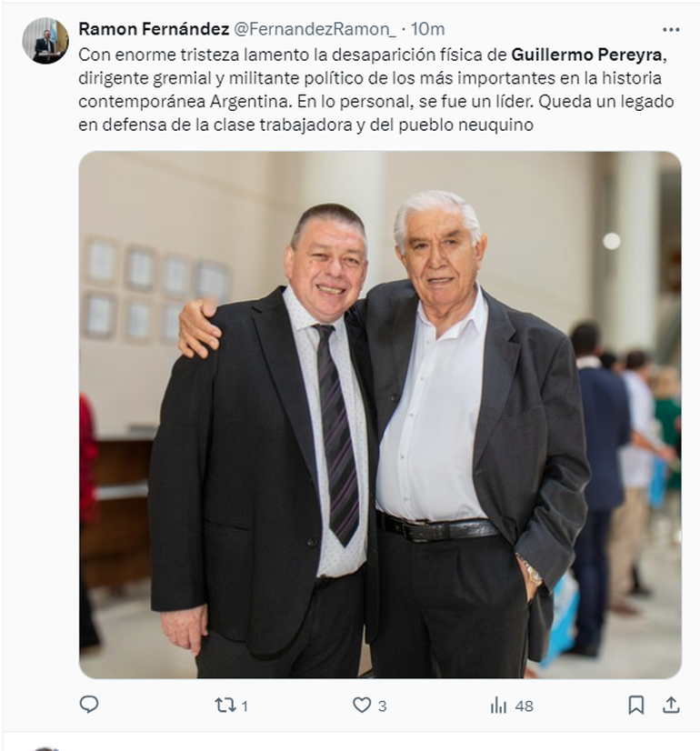This screenshot has width=700, height=751.
Task: Share the post using the upload arrow icon
Action: point(671,705)
